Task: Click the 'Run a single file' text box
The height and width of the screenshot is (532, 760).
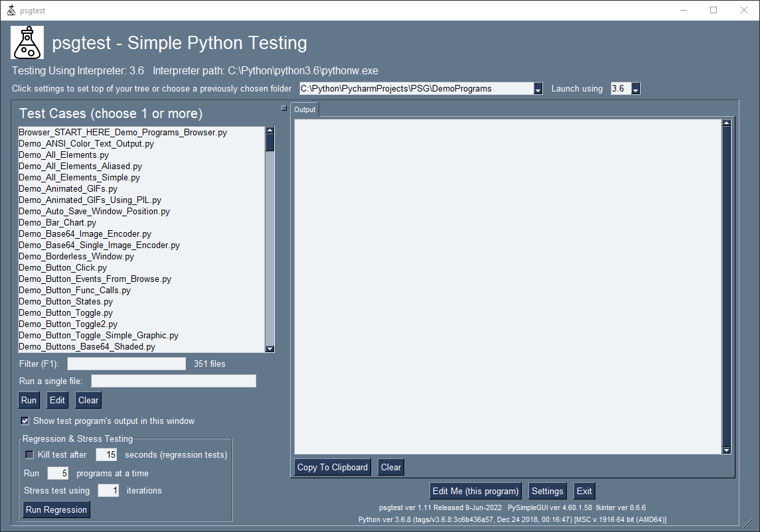Action: tap(173, 381)
